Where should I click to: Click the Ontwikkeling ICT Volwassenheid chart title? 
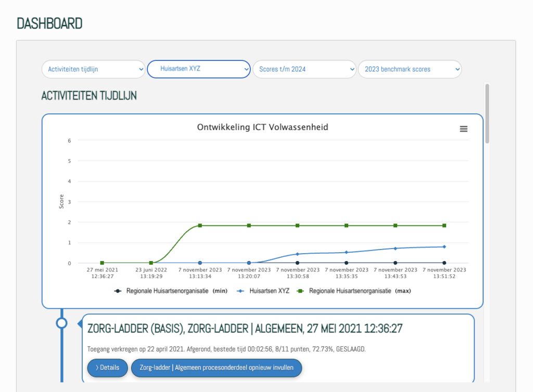262,127
